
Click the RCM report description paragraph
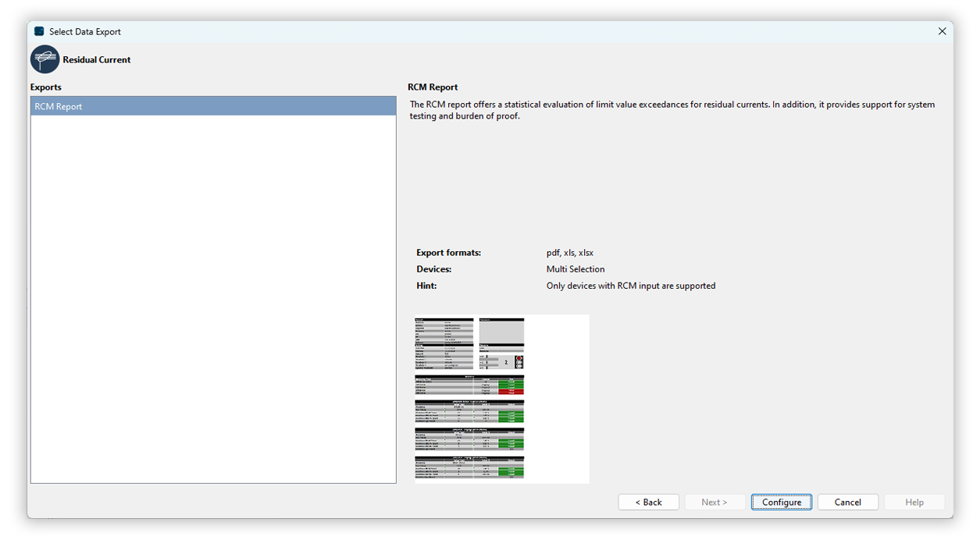[x=672, y=110]
